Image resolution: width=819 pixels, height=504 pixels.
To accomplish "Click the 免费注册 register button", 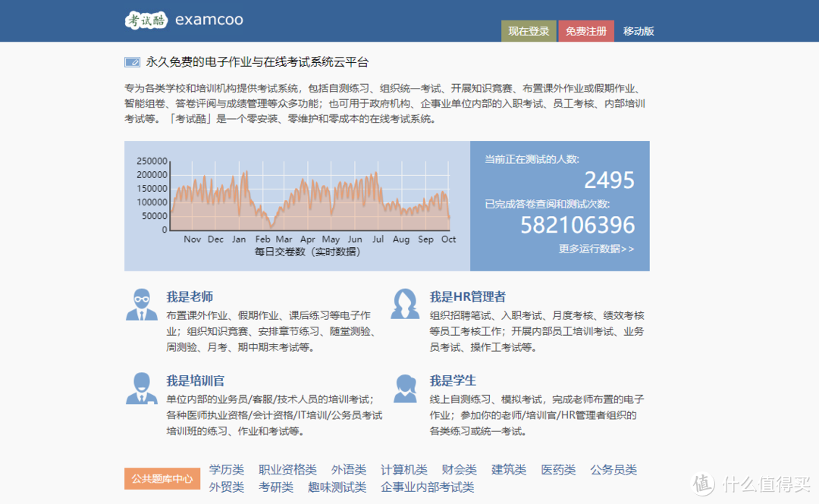I will click(586, 31).
